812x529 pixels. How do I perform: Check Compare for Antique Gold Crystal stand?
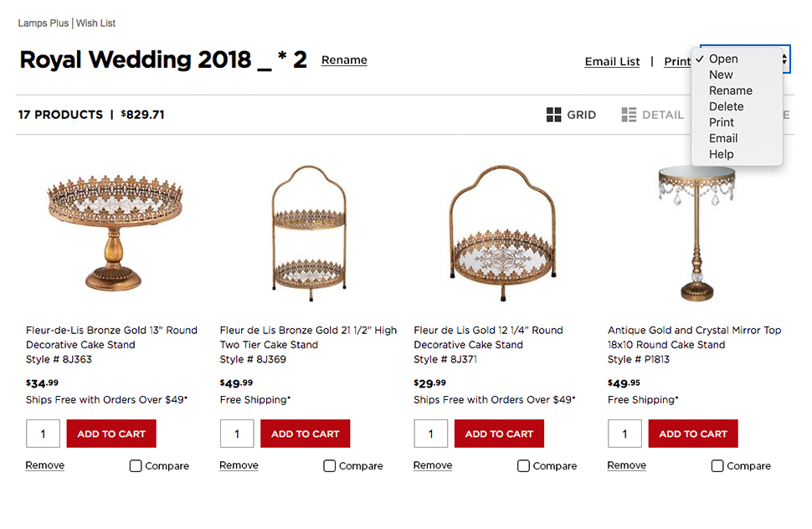point(717,466)
